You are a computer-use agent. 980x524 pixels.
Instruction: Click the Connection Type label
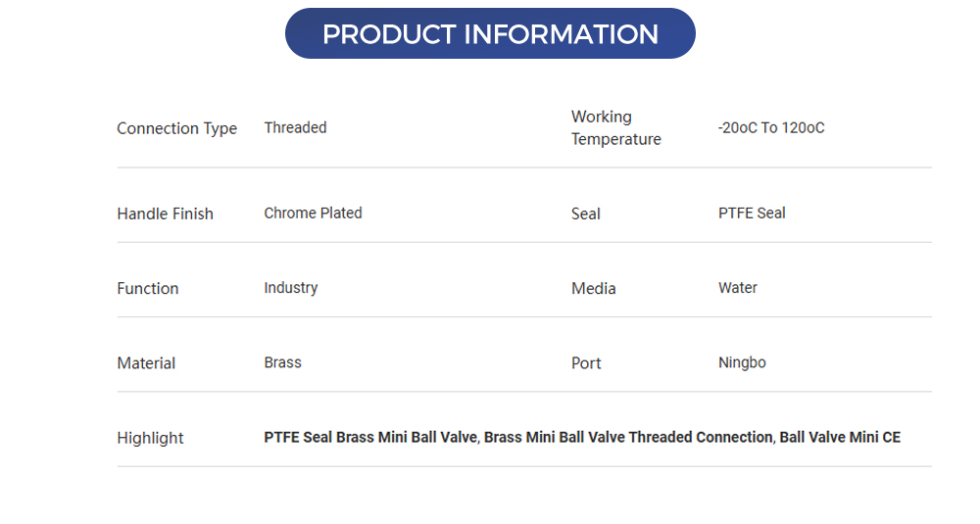tap(176, 128)
